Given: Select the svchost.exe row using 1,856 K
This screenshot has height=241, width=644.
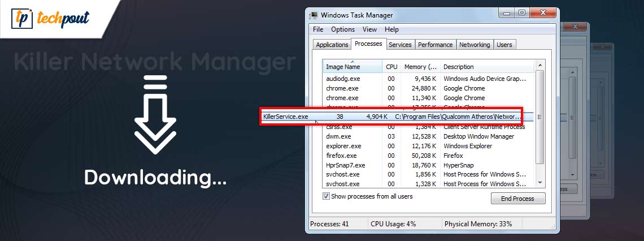Looking at the screenshot, I should coord(428,175).
